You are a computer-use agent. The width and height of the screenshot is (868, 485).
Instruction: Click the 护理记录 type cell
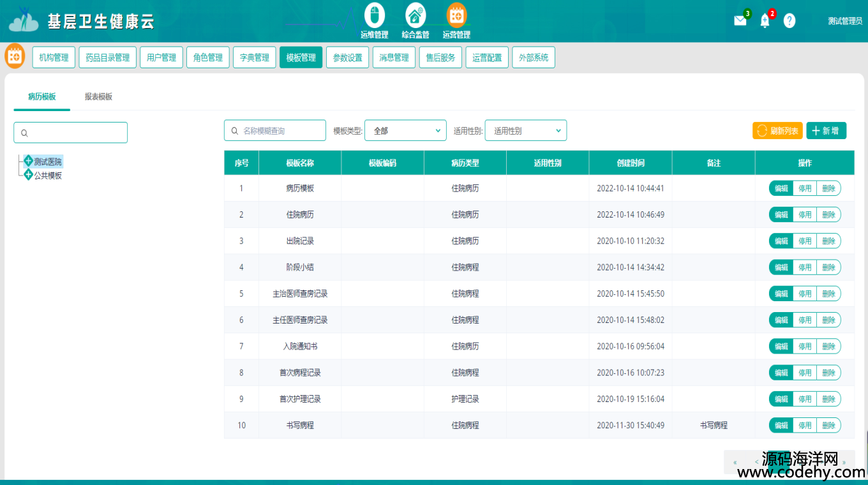[x=465, y=399]
